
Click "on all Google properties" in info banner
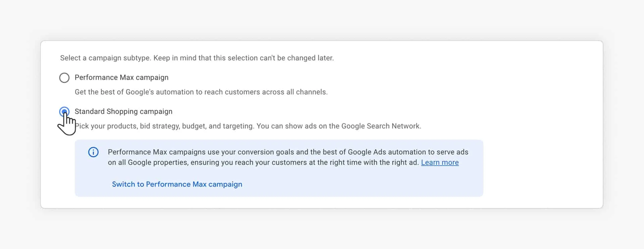(148, 163)
